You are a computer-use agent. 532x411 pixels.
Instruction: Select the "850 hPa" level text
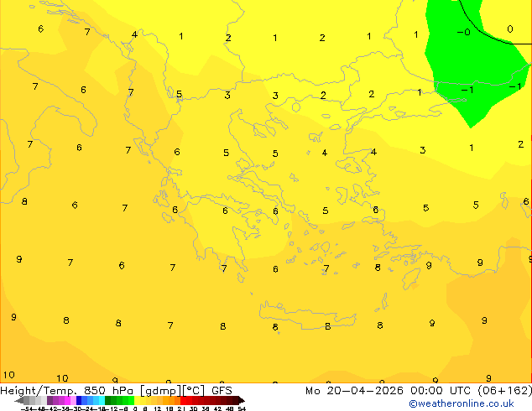[108, 391]
